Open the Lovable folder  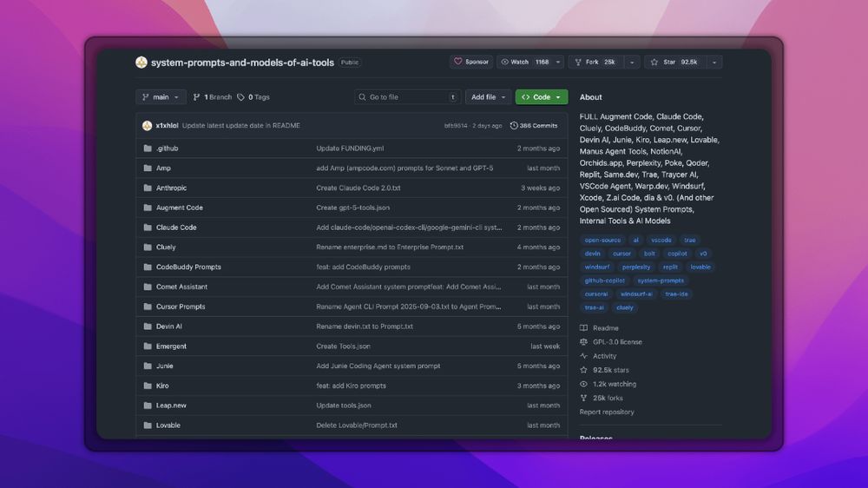point(168,425)
